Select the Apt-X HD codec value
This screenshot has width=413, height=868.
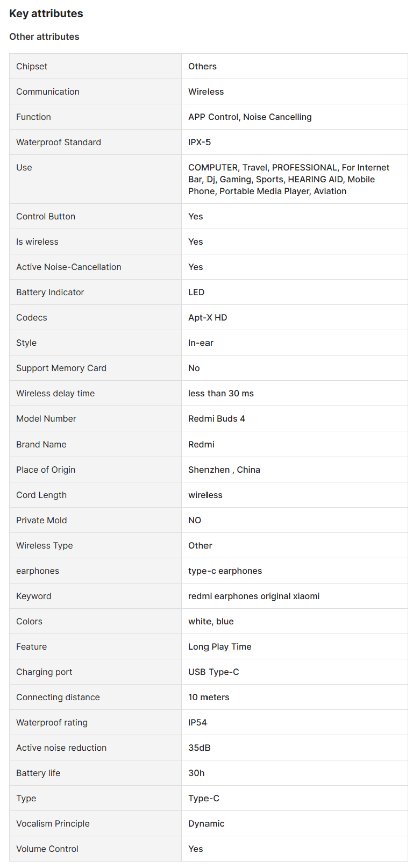coord(208,317)
